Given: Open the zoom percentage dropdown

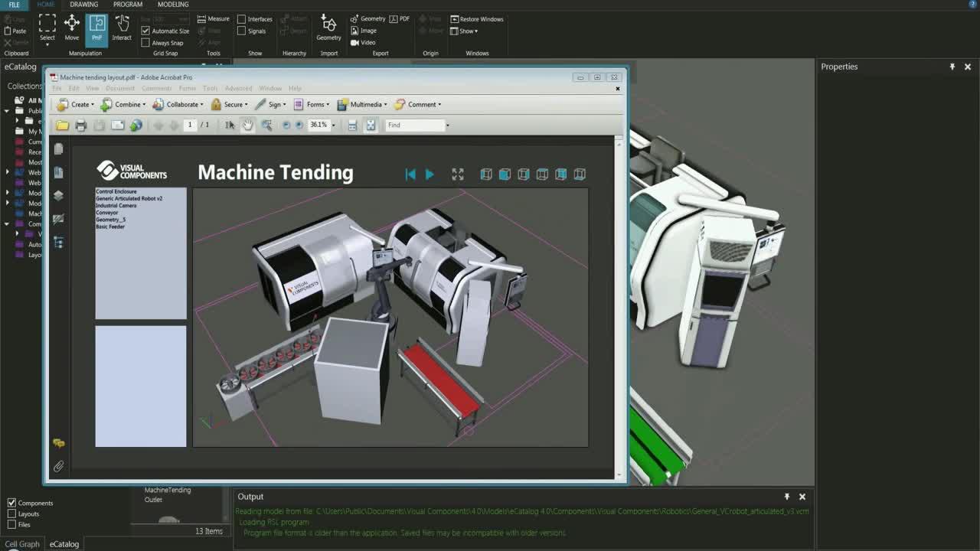Looking at the screenshot, I should tap(333, 126).
